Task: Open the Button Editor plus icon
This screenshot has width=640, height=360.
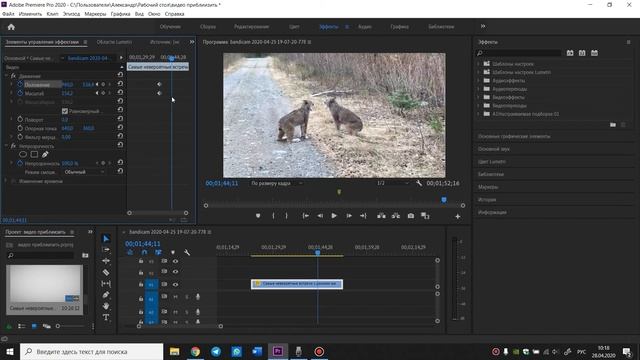Action: tap(458, 216)
